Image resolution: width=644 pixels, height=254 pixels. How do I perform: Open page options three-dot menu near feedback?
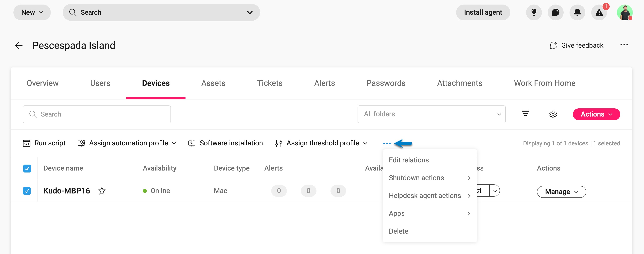(624, 45)
